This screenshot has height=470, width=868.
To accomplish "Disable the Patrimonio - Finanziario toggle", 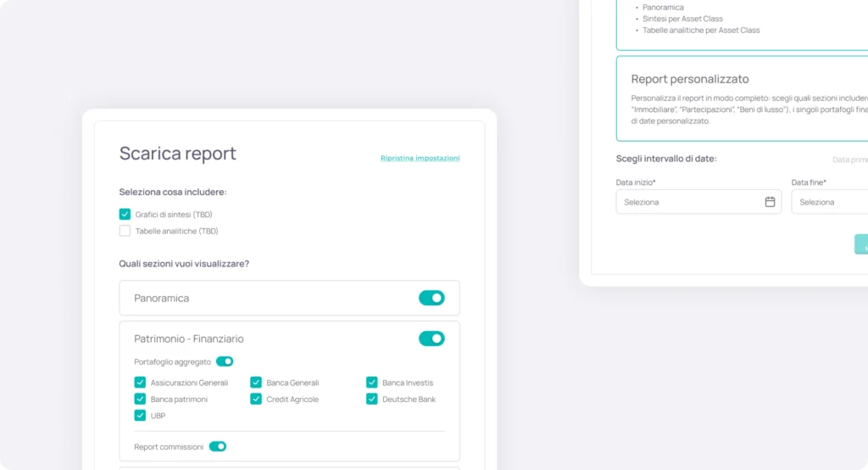I will click(x=431, y=339).
